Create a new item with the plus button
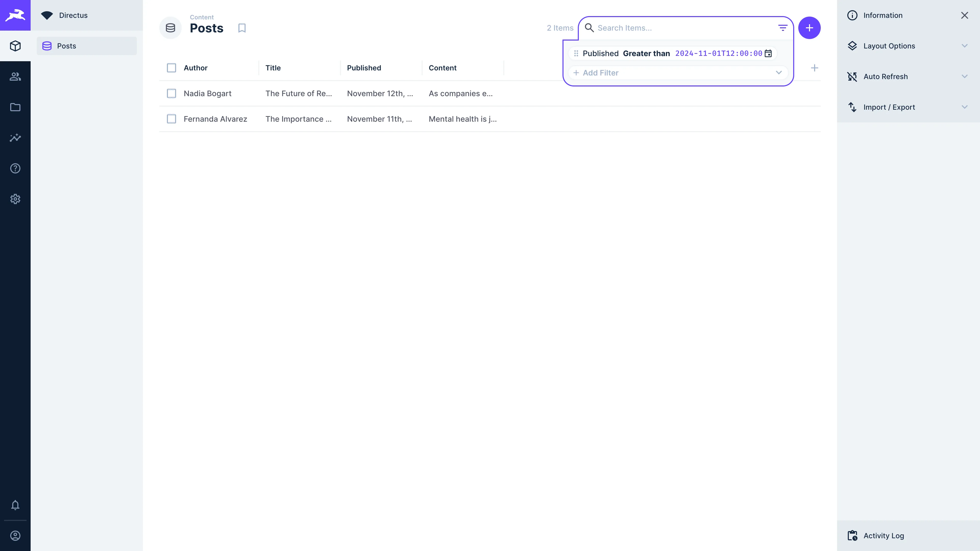The width and height of the screenshot is (980, 551). click(810, 27)
